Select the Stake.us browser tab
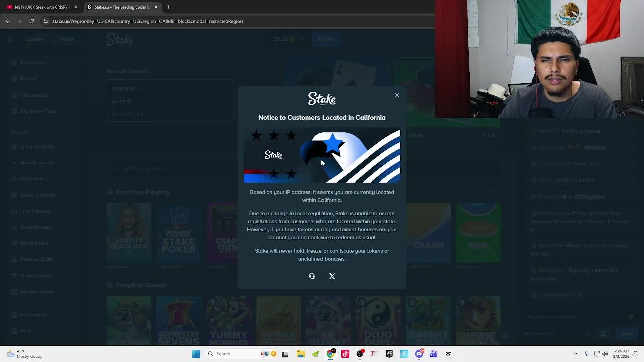This screenshot has width=644, height=362. tap(122, 7)
